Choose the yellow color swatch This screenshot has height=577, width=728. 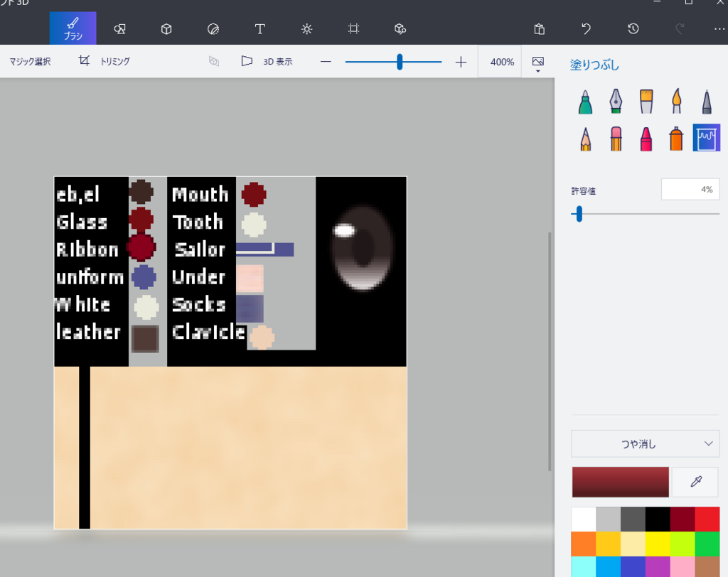658,544
